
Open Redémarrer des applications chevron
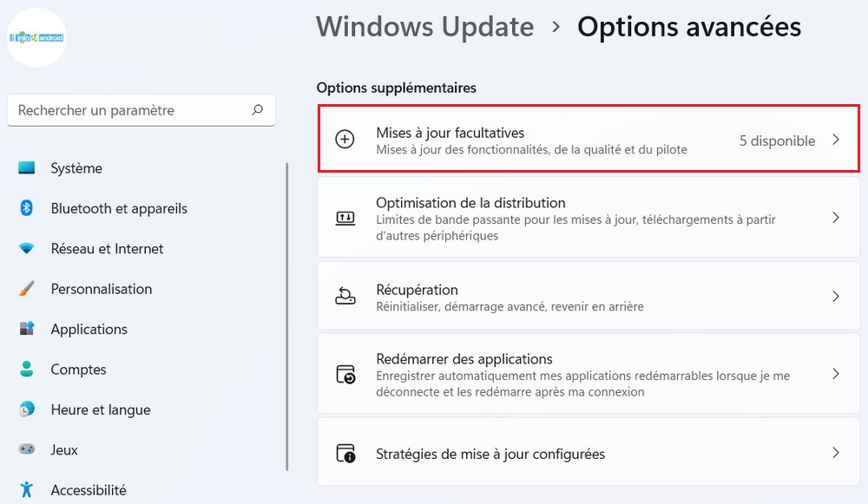(x=836, y=374)
